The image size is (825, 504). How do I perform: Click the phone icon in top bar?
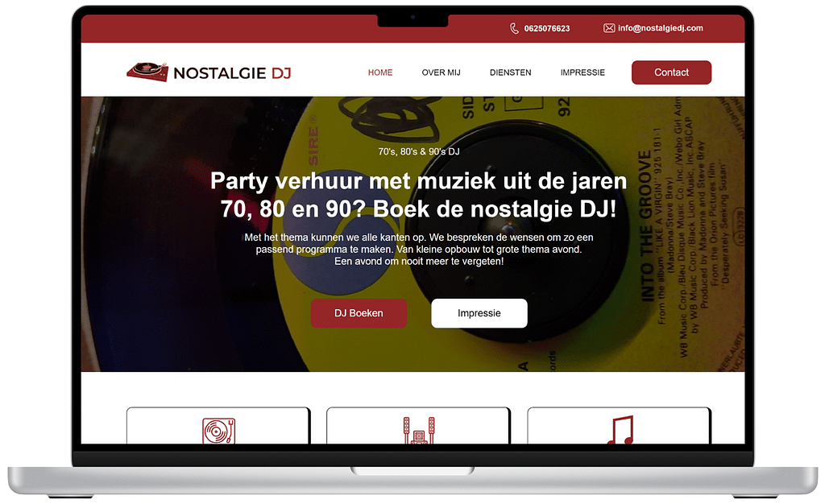click(x=514, y=28)
